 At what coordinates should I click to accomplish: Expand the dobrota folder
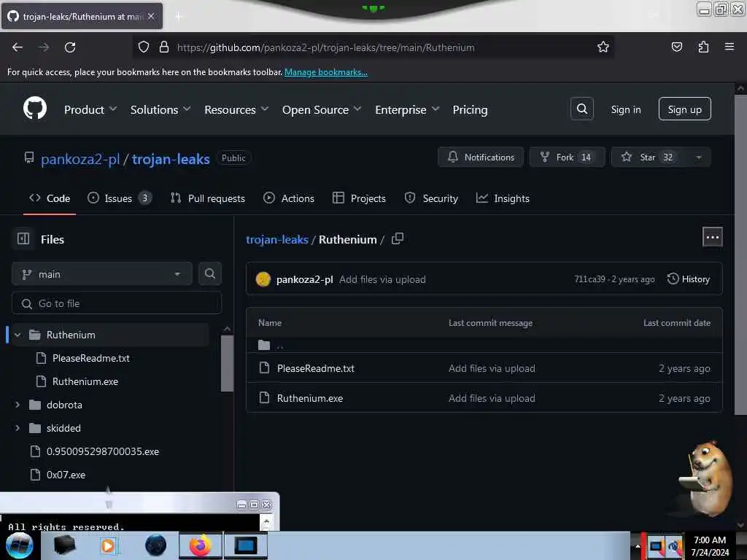(18, 405)
